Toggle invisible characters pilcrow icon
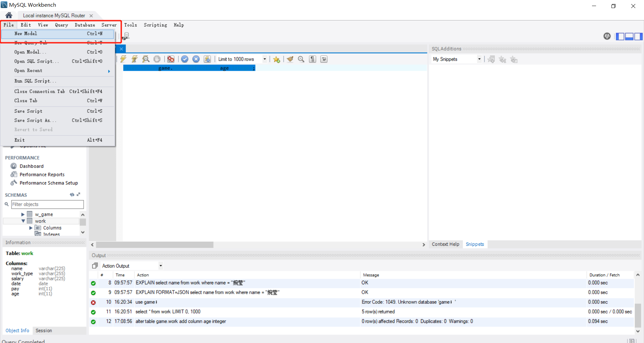Viewport: 644px width, 343px height. pos(313,59)
